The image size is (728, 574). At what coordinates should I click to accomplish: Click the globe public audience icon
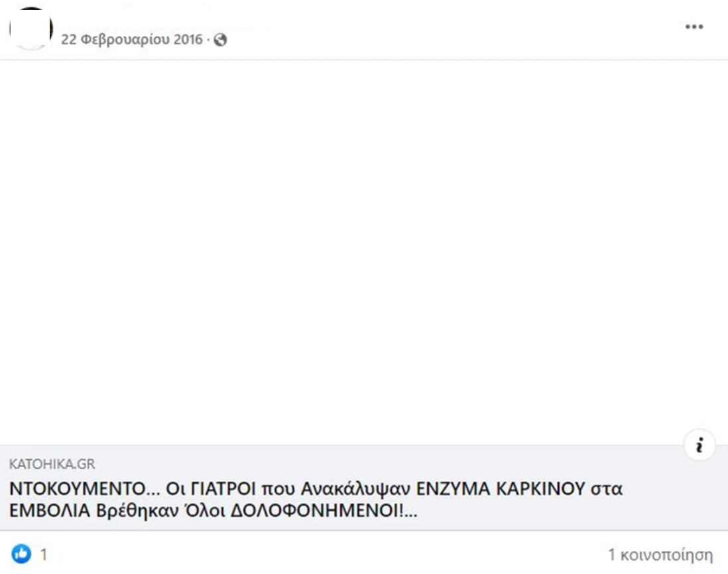click(221, 40)
